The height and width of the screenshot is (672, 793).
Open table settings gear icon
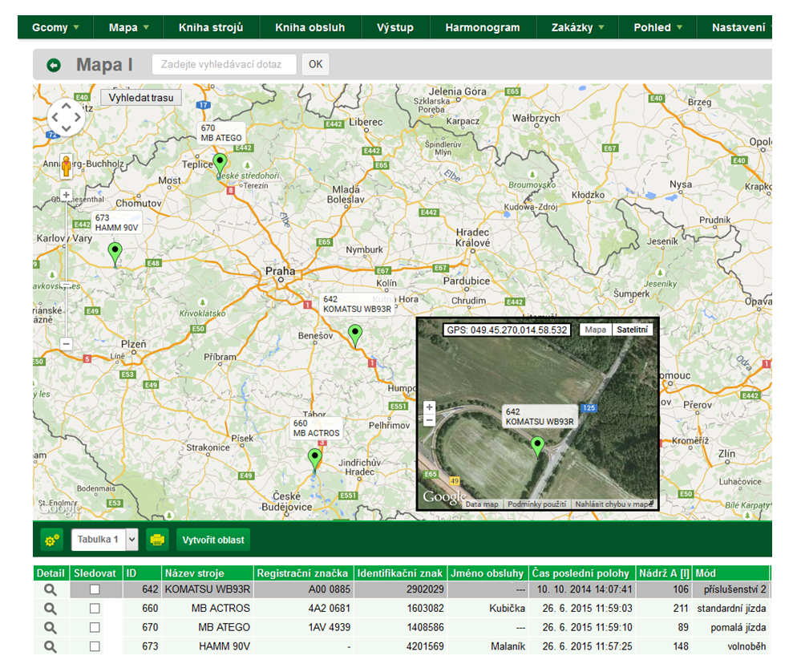pos(51,540)
